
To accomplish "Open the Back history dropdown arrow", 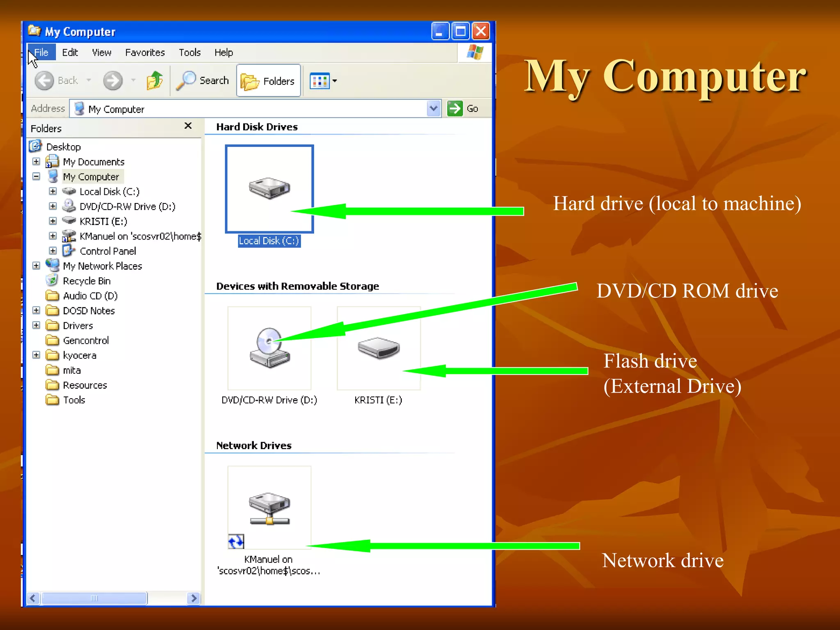I will pos(89,80).
